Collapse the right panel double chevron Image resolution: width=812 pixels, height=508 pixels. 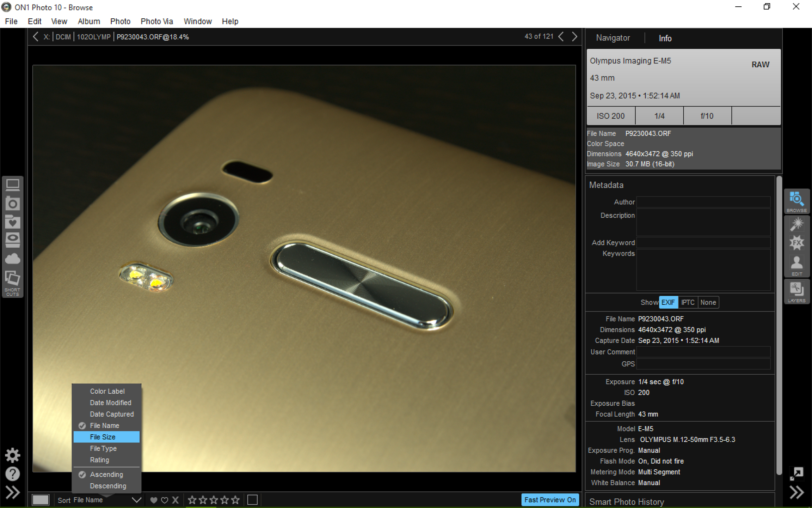[796, 492]
